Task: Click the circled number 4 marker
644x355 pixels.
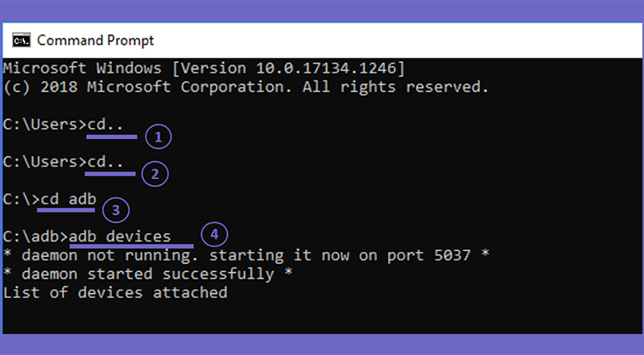Action: point(214,234)
